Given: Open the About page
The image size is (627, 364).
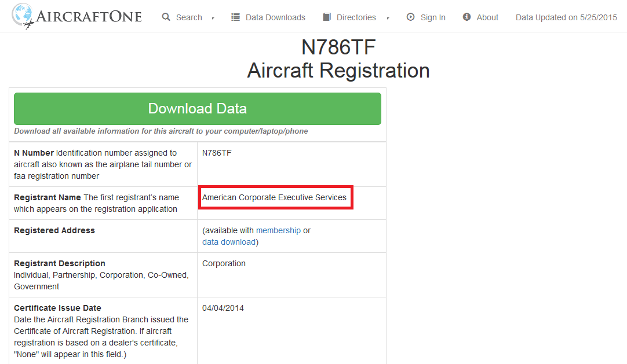Looking at the screenshot, I should point(487,17).
